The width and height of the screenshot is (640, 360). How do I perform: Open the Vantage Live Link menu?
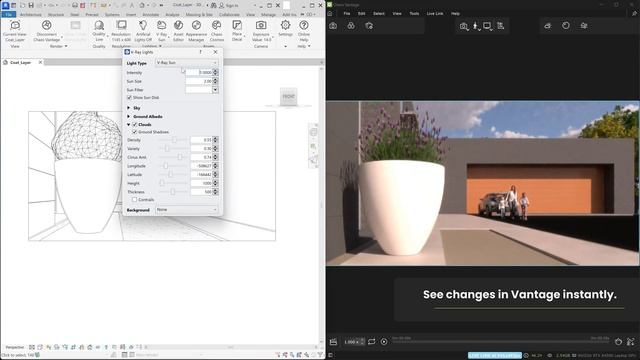(435, 13)
